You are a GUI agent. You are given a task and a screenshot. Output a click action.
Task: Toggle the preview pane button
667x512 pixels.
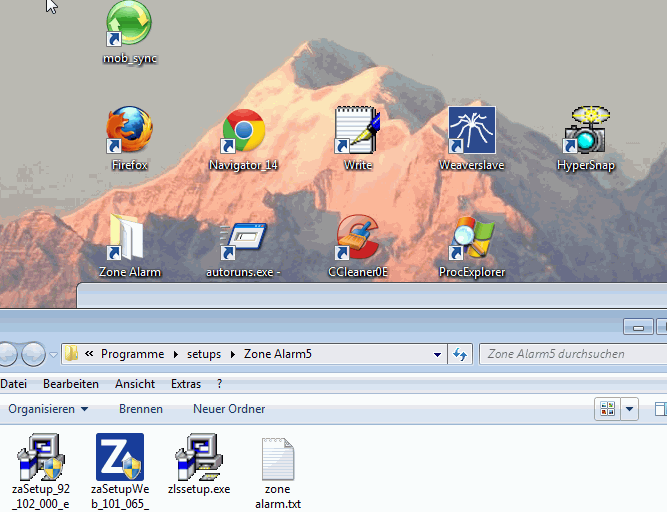click(x=661, y=409)
